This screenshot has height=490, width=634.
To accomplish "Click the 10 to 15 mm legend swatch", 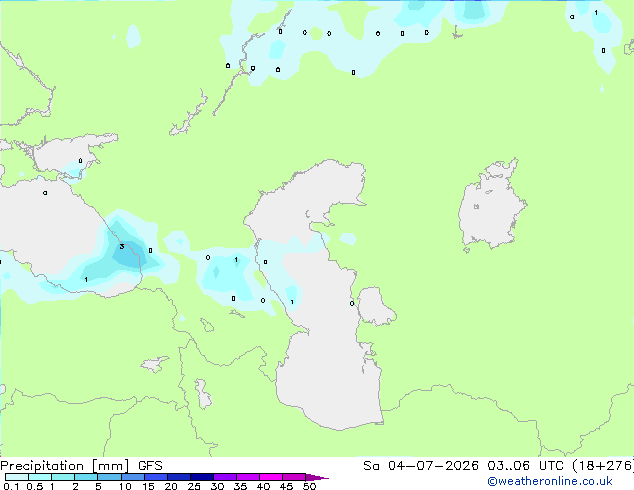I will pos(133,477).
